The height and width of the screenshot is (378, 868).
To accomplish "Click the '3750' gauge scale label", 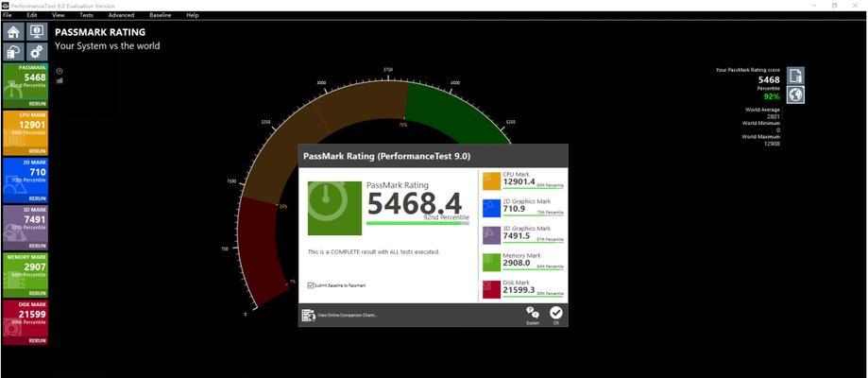I will 388,70.
